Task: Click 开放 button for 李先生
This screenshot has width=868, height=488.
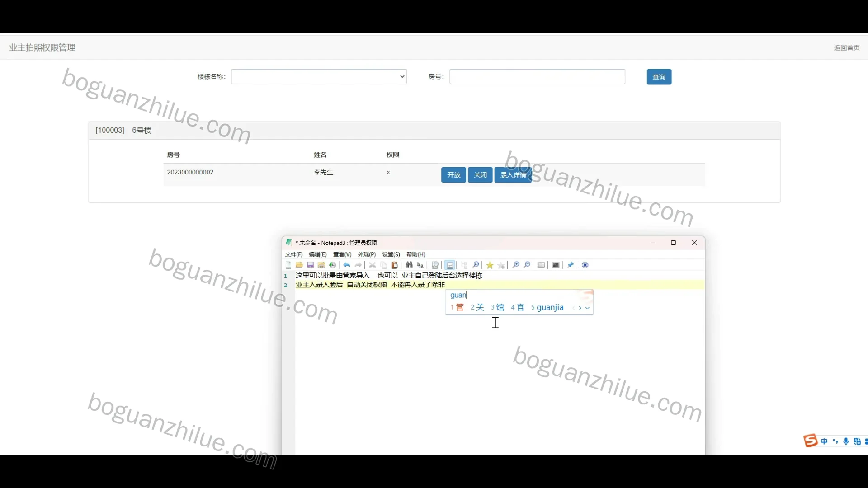Action: pos(453,175)
